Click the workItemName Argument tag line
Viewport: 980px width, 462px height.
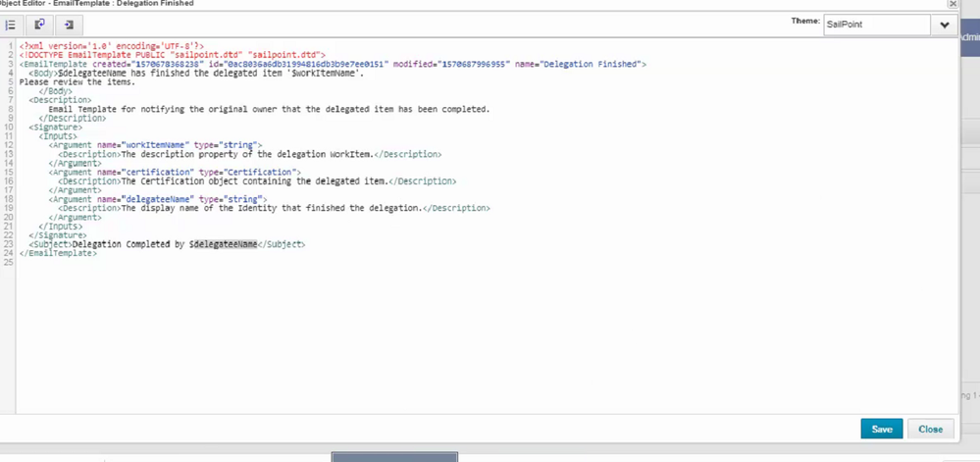pos(155,145)
